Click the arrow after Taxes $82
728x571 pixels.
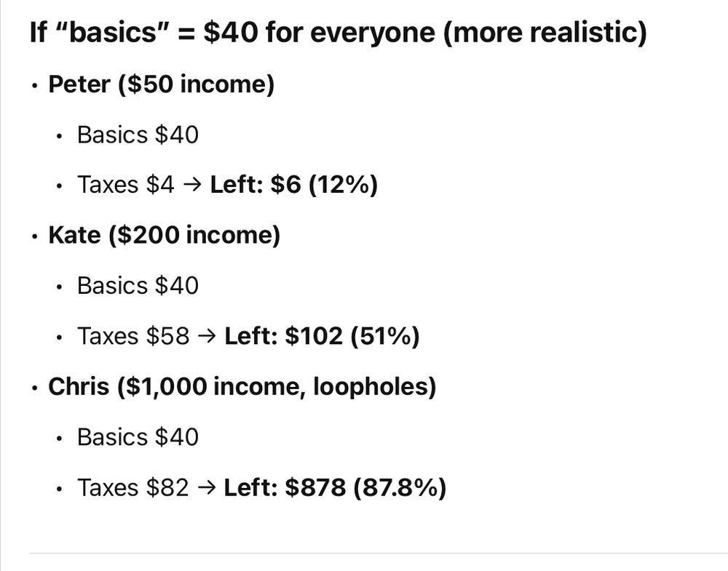click(x=207, y=488)
